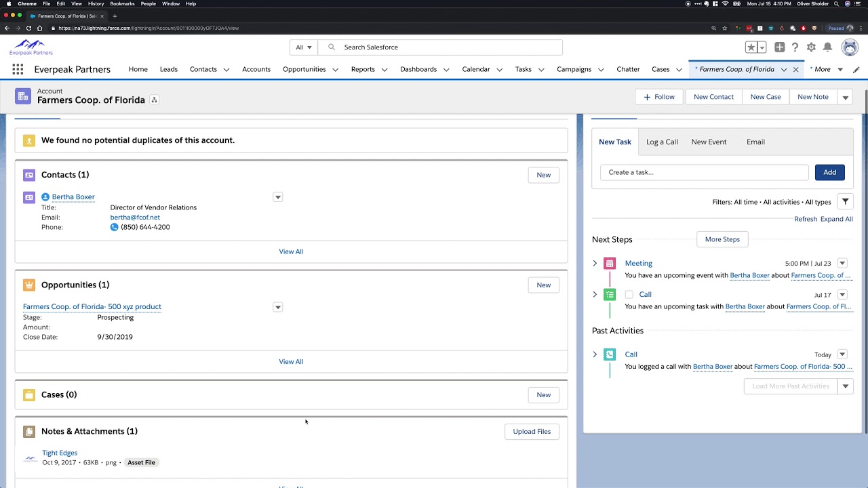Screen dimensions: 868x488
Task: Open the Setup gear icon
Action: 811,47
